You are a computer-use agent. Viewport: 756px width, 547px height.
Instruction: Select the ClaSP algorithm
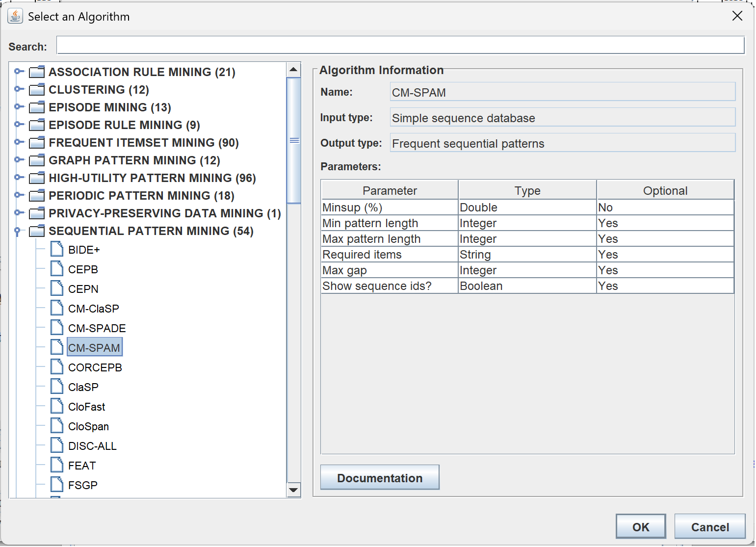[83, 387]
